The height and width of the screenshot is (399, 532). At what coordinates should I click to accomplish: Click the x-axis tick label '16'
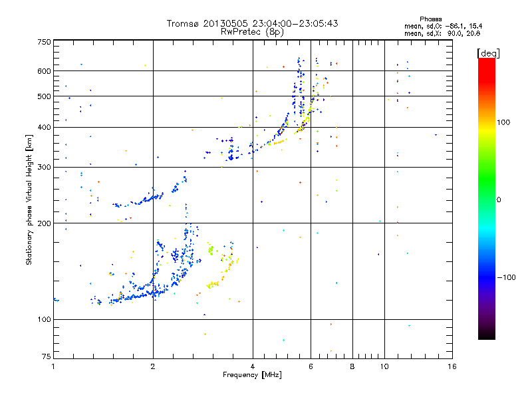[x=452, y=366]
